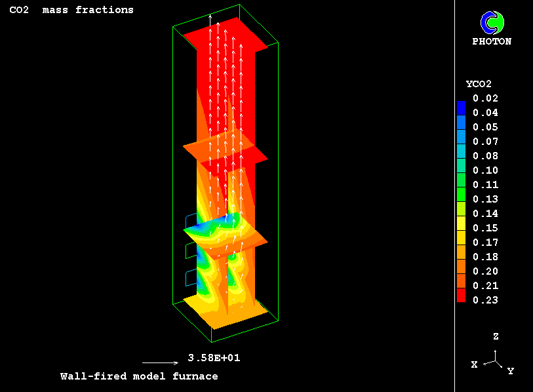533x392 pixels.
Task: Click the X axis label
Action: [x=474, y=364]
